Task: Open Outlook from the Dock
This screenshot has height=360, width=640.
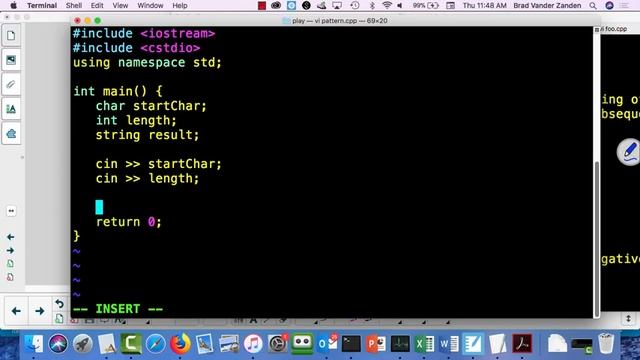Action: [x=327, y=344]
